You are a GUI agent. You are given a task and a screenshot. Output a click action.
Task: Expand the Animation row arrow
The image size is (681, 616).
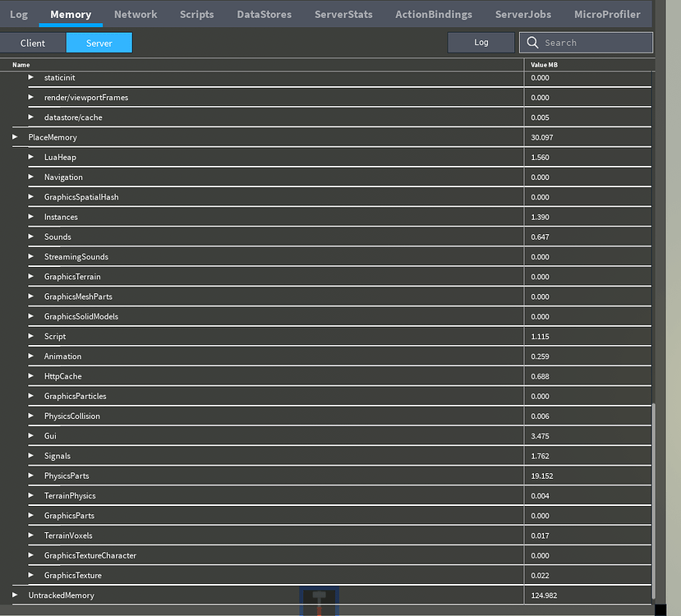(31, 356)
